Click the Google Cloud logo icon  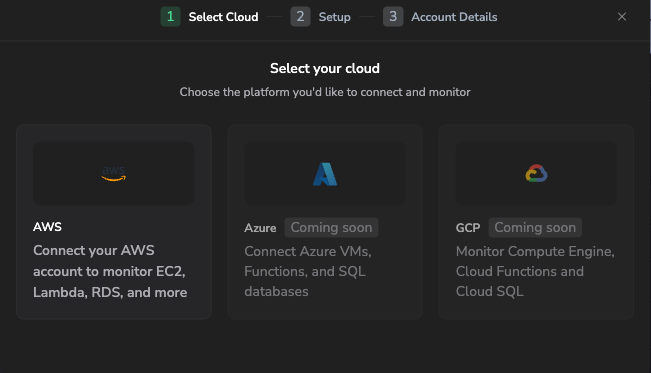click(x=536, y=174)
